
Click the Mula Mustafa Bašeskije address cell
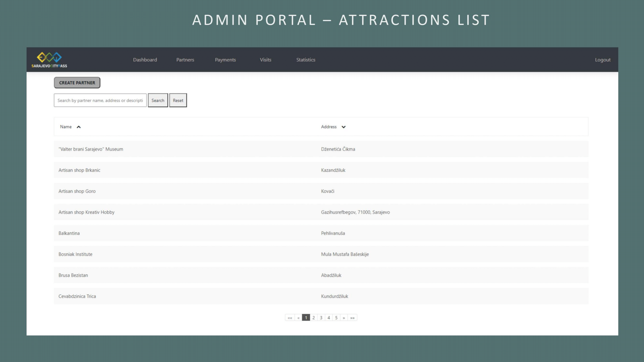(345, 254)
